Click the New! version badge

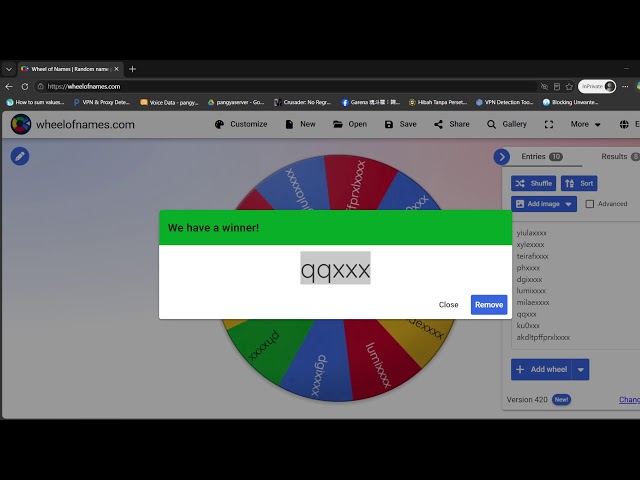pyautogui.click(x=561, y=400)
